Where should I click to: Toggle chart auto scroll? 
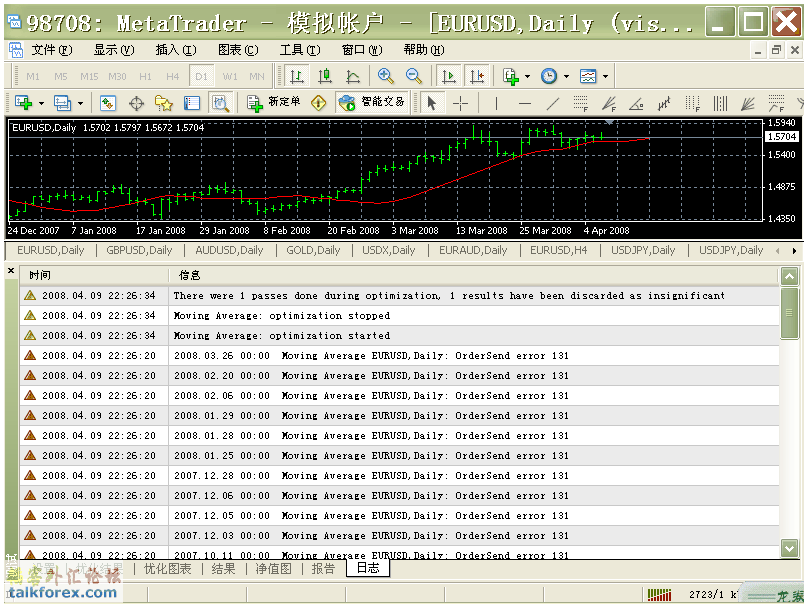tap(448, 76)
